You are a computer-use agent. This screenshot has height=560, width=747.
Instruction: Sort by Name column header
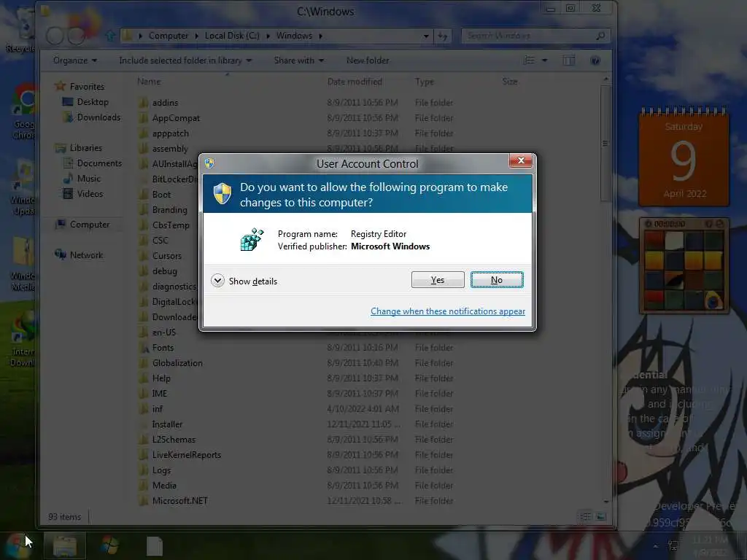[x=149, y=82]
